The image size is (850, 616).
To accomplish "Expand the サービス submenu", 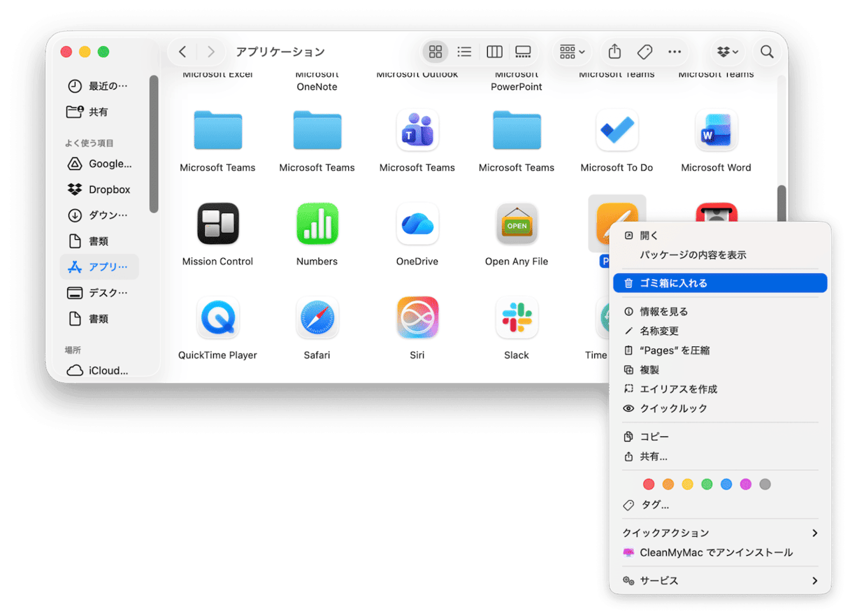I will 720,580.
